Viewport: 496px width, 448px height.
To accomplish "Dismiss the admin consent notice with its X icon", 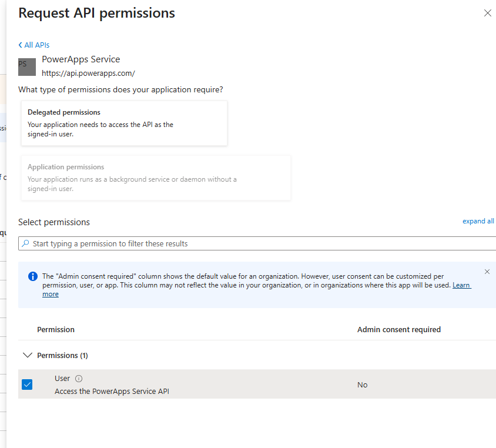I will click(x=487, y=272).
